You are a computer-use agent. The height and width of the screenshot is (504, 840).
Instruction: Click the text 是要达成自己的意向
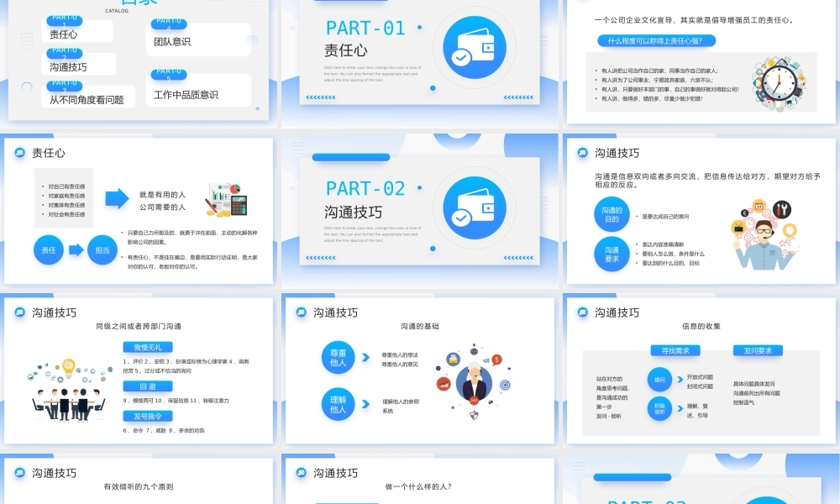pyautogui.click(x=665, y=217)
